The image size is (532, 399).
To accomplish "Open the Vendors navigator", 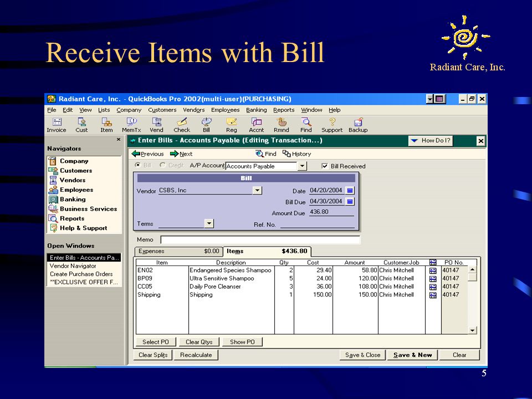I will 67,180.
